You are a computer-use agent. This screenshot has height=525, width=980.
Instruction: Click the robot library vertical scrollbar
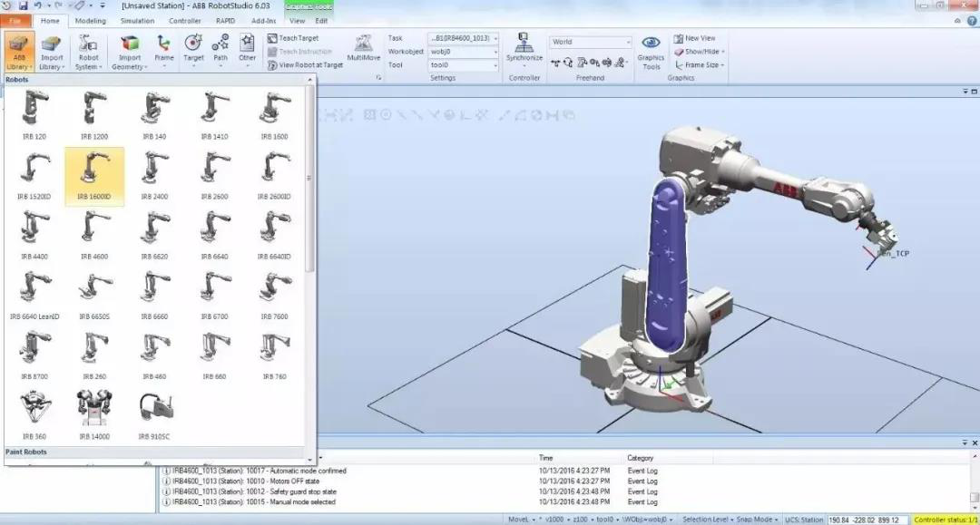tap(310, 181)
